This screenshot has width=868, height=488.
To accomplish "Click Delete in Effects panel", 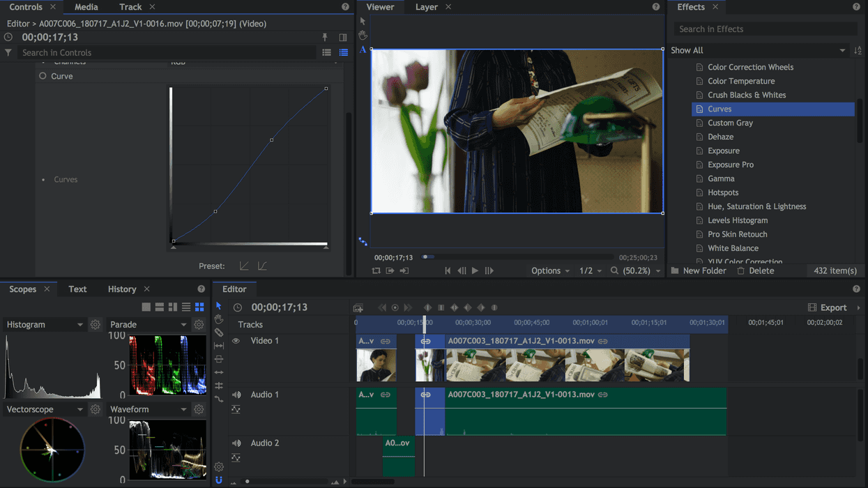I will (x=755, y=270).
